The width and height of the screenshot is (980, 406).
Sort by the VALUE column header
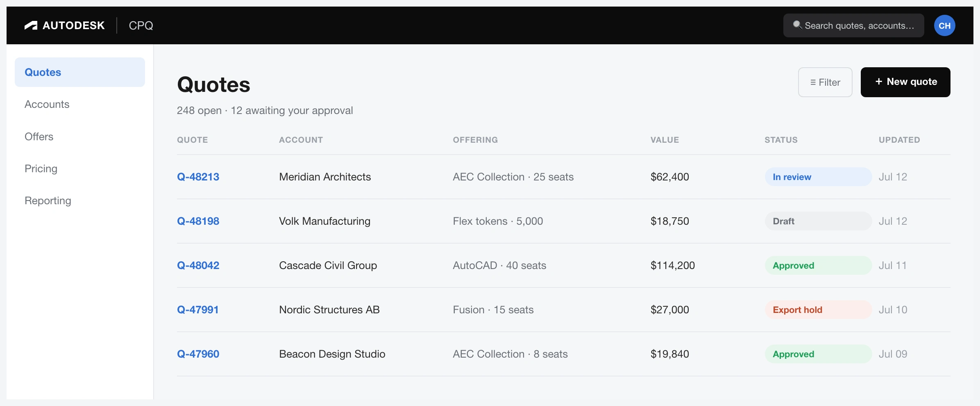pos(665,140)
